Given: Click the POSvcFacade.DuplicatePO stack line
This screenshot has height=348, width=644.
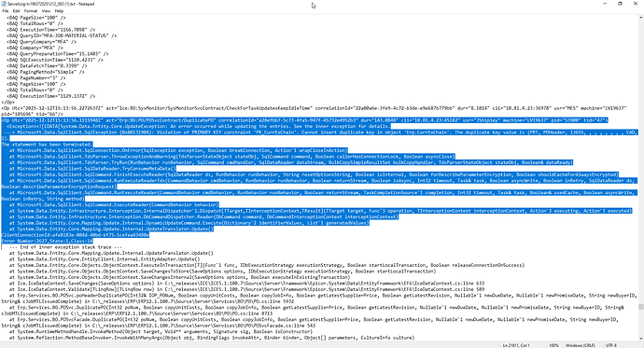Looking at the screenshot, I should pos(309,322).
